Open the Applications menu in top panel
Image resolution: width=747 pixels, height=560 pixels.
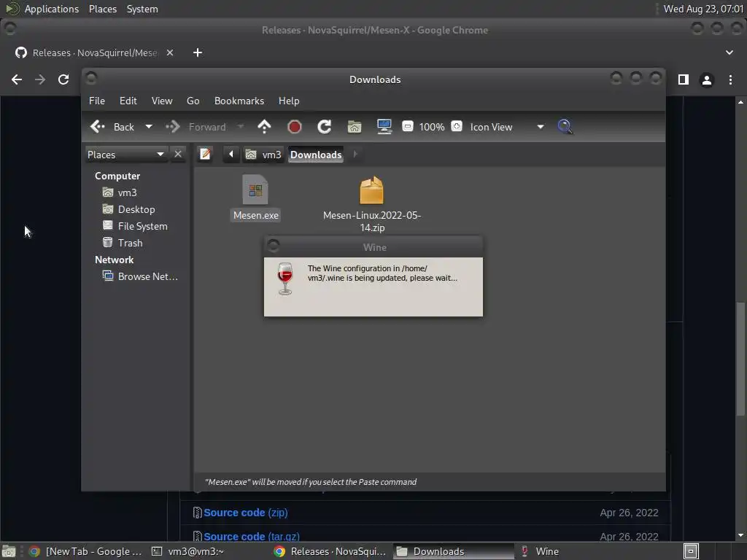52,9
